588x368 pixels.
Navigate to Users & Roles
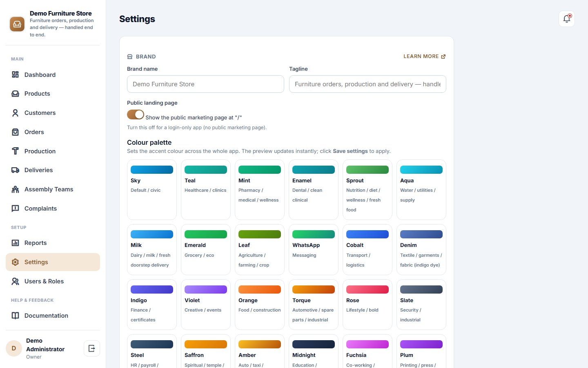53,281
